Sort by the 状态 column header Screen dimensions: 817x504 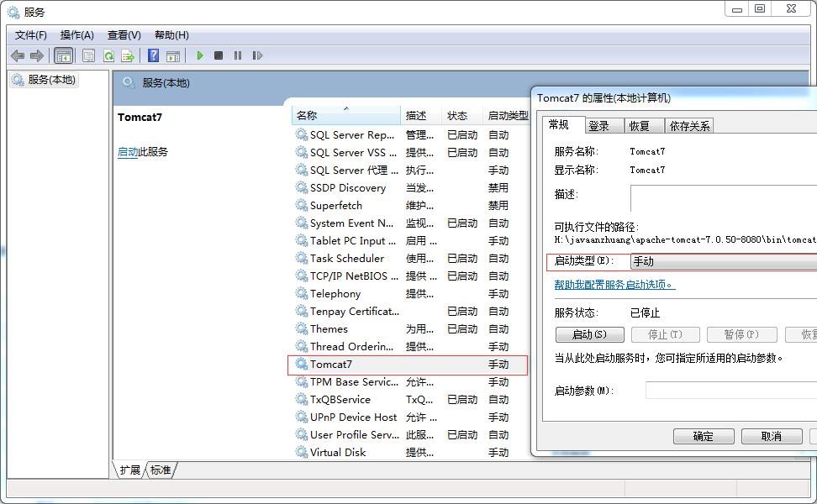[462, 116]
